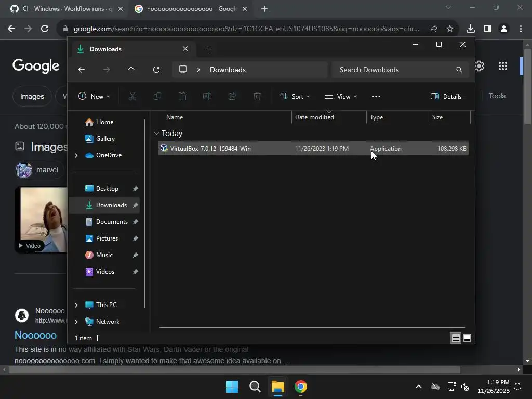Go forward in File Explorer
Screen dimensions: 532x399
(107, 70)
